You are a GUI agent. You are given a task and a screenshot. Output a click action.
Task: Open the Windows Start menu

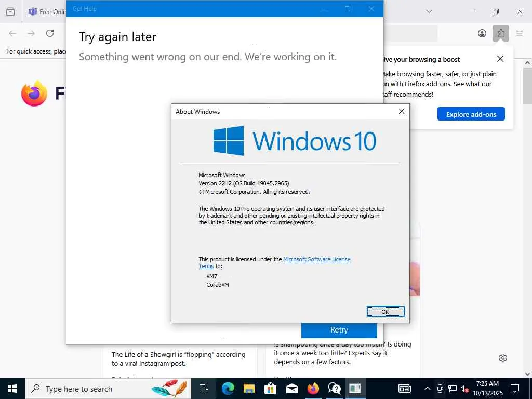click(12, 389)
